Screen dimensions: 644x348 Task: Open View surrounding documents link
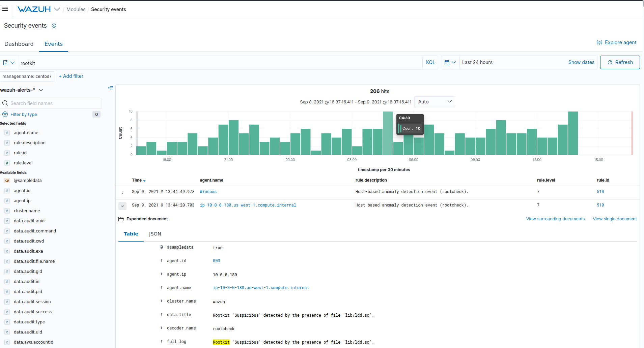tap(555, 219)
